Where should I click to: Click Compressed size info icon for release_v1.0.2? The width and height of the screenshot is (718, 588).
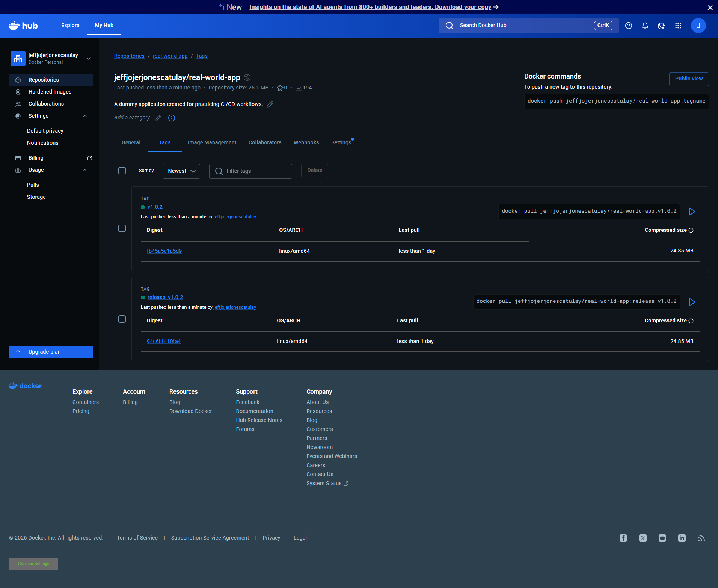click(691, 321)
